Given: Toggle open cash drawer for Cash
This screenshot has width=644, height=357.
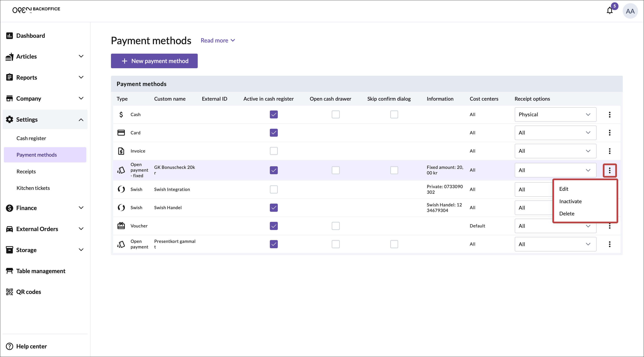Looking at the screenshot, I should (336, 114).
